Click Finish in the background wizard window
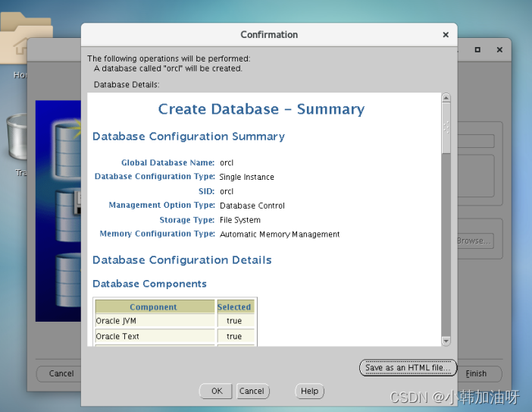532x412 pixels. (x=480, y=373)
